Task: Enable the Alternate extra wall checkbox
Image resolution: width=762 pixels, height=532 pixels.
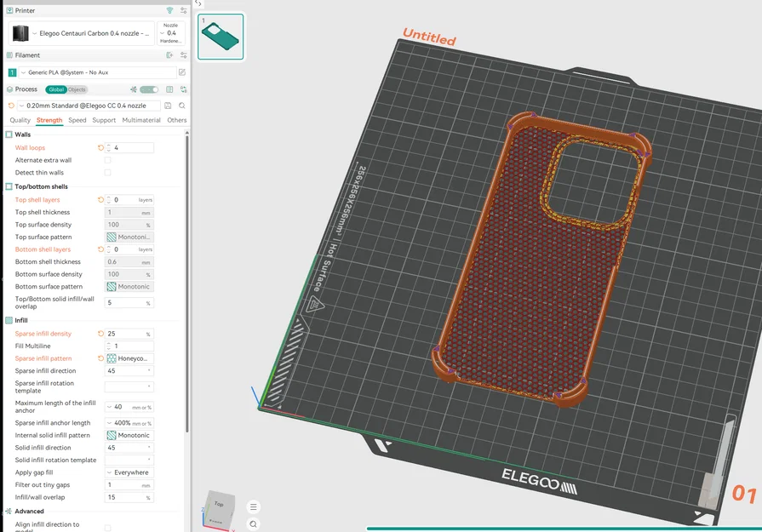Action: click(x=108, y=160)
